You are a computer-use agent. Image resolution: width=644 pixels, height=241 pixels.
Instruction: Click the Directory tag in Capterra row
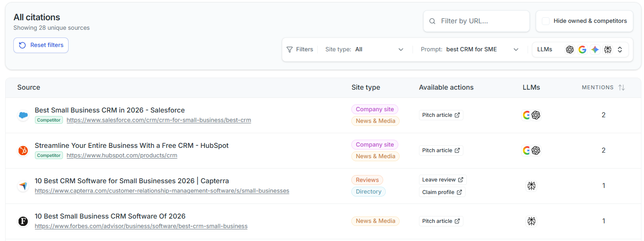click(x=369, y=192)
